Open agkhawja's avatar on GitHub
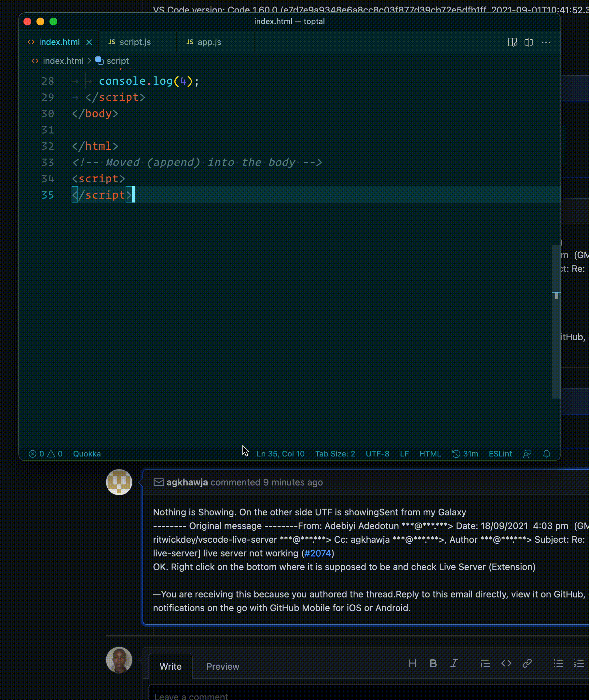The height and width of the screenshot is (700, 589). [119, 482]
